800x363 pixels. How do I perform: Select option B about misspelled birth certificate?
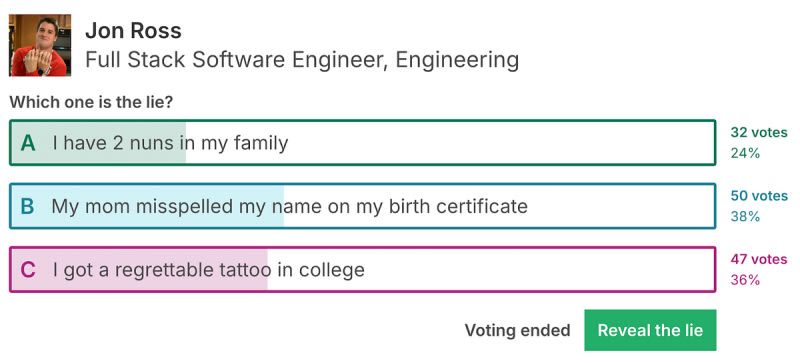point(363,206)
